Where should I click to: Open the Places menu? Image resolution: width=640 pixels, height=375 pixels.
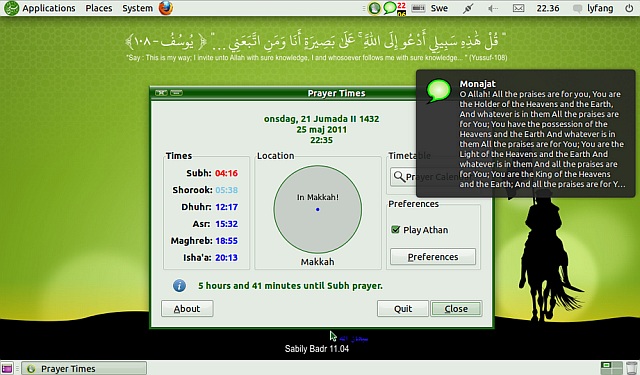click(99, 8)
